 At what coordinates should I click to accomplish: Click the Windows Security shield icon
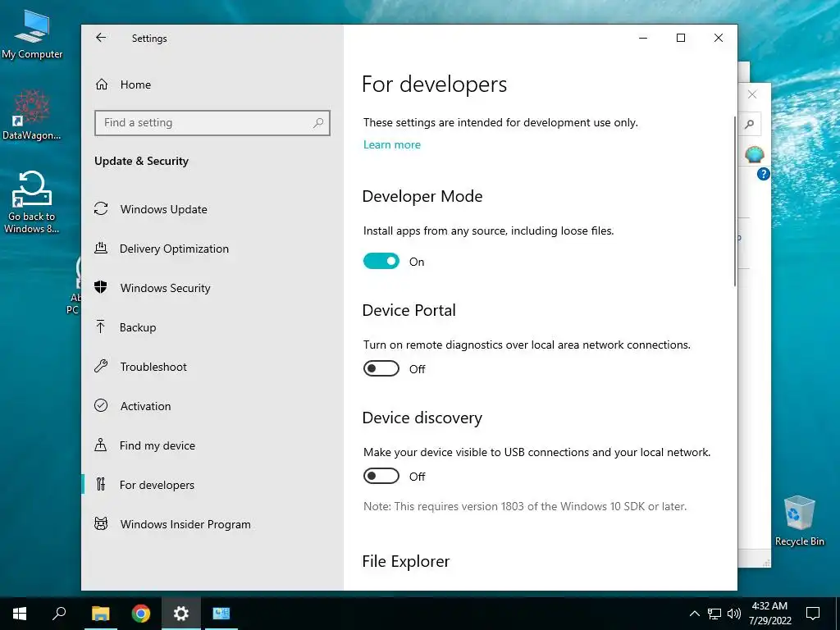point(101,287)
